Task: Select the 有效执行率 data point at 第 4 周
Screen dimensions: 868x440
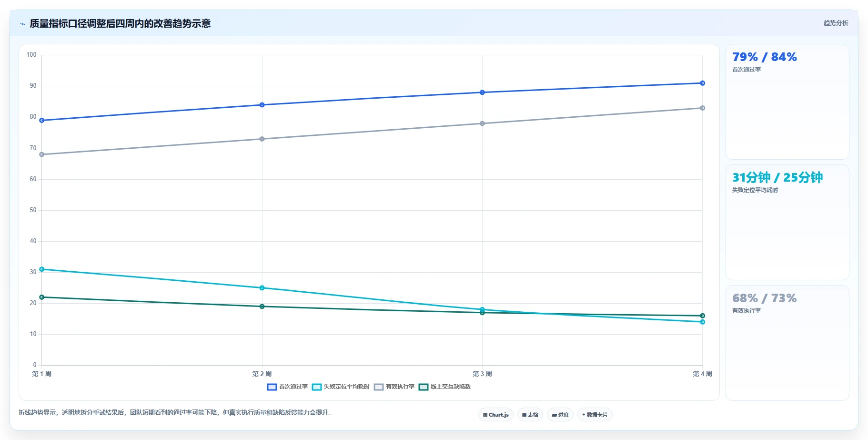Action: pyautogui.click(x=702, y=108)
